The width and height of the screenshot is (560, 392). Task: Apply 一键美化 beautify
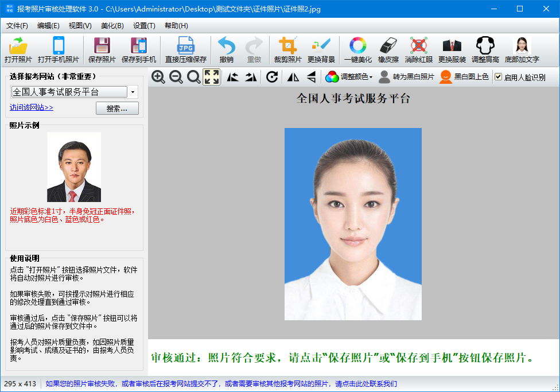point(358,50)
